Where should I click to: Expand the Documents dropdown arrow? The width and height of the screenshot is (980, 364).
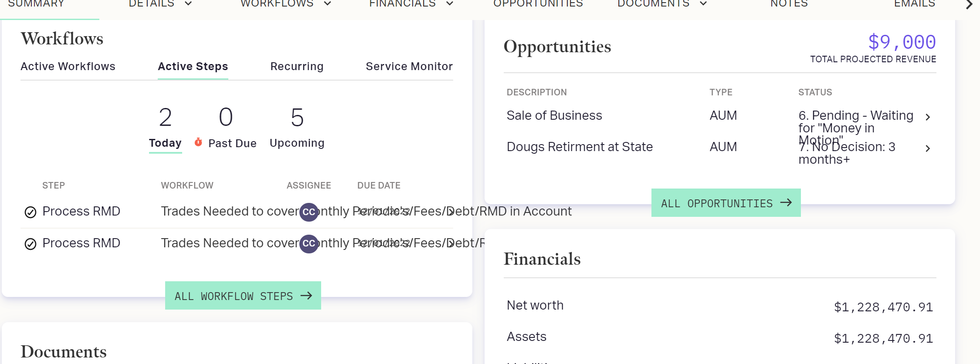tap(703, 4)
